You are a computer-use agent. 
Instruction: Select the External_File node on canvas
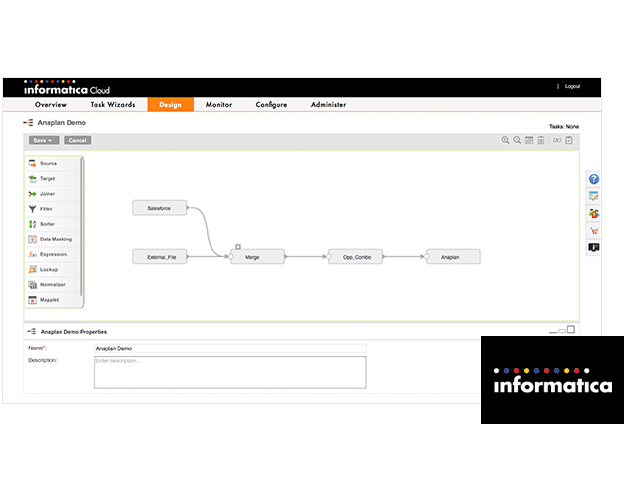click(159, 257)
